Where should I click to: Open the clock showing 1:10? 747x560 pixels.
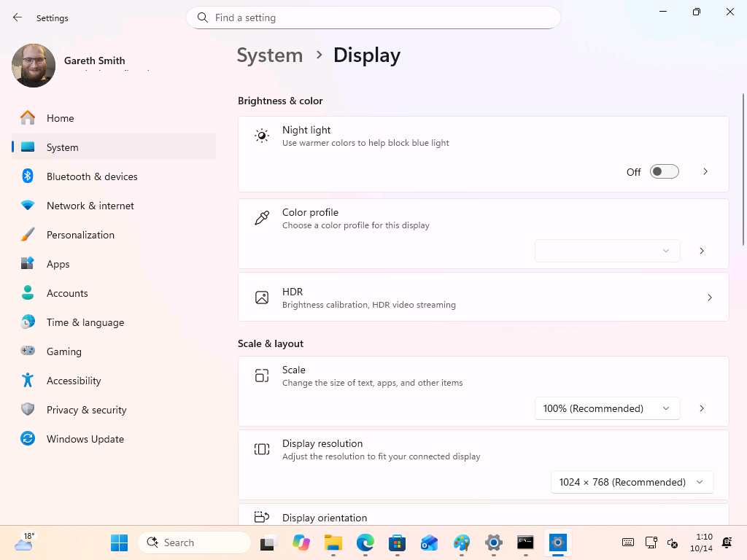point(702,542)
